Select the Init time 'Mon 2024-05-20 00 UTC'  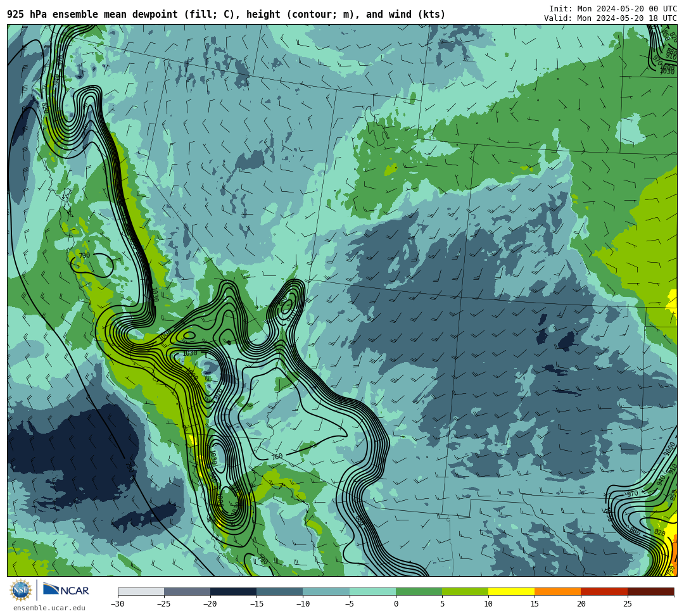click(x=627, y=9)
